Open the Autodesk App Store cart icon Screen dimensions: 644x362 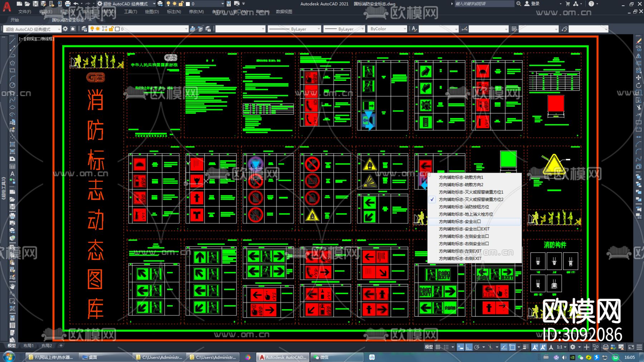click(567, 4)
